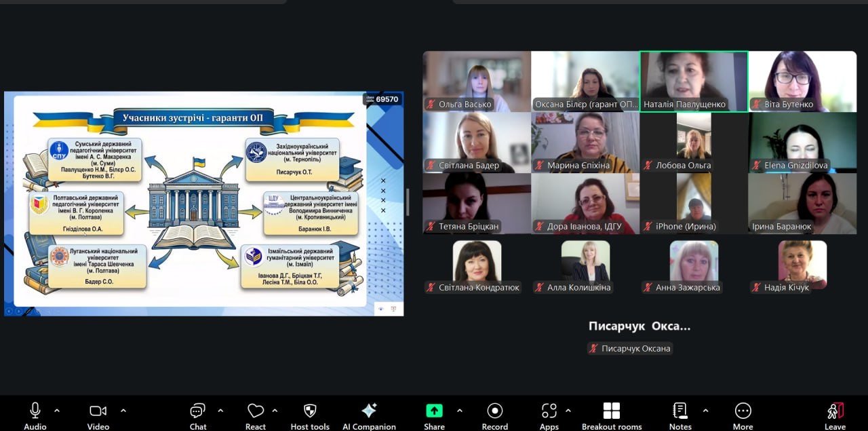Launch the AI Companion sparkle icon
This screenshot has width=868, height=431.
pyautogui.click(x=369, y=411)
